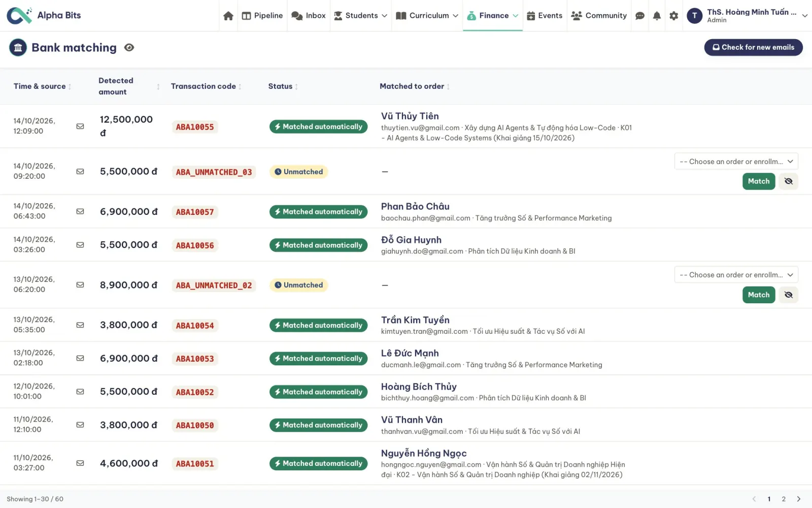
Task: Open the Community tab
Action: tap(599, 16)
